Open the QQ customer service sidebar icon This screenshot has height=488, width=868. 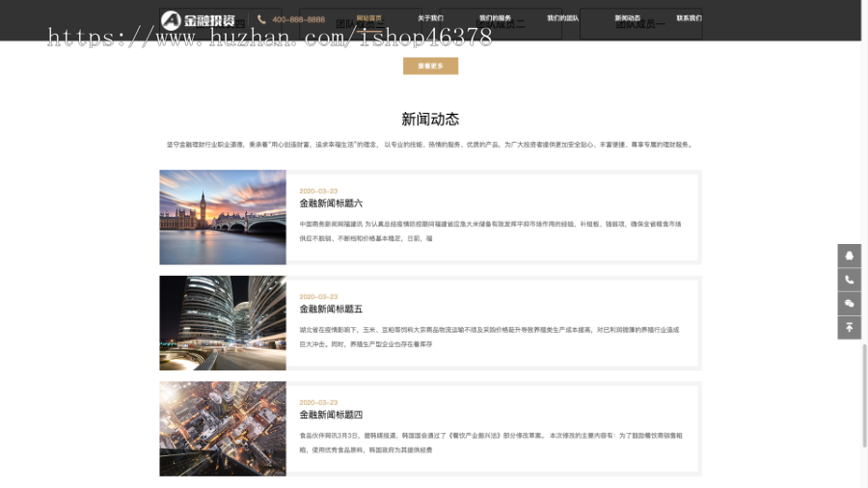tap(849, 256)
